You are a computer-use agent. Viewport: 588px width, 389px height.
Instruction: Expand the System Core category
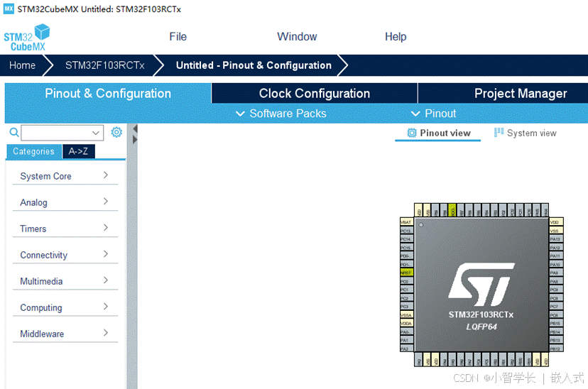pos(65,176)
